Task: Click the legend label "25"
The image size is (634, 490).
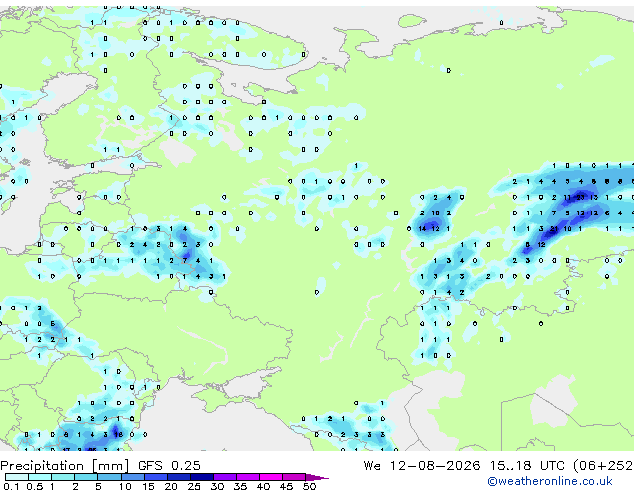Action: [194, 486]
